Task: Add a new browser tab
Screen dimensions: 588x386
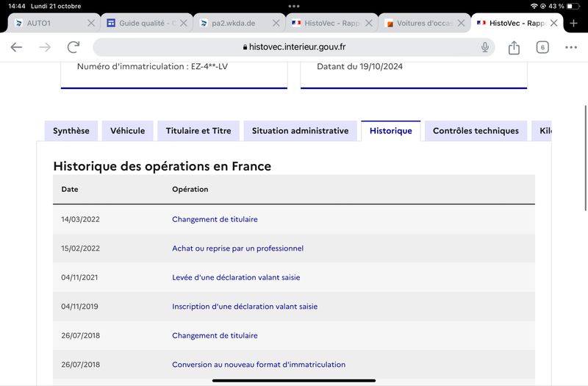Action: tap(573, 24)
